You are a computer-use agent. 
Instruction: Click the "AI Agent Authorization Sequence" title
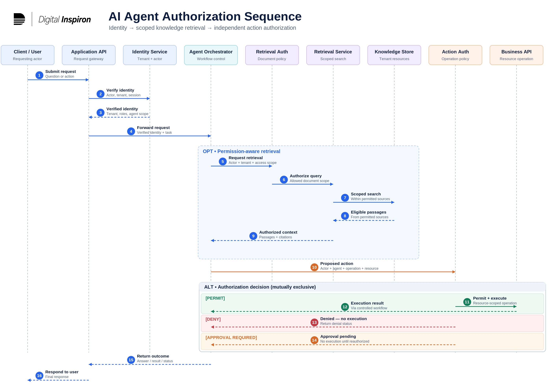tap(205, 16)
